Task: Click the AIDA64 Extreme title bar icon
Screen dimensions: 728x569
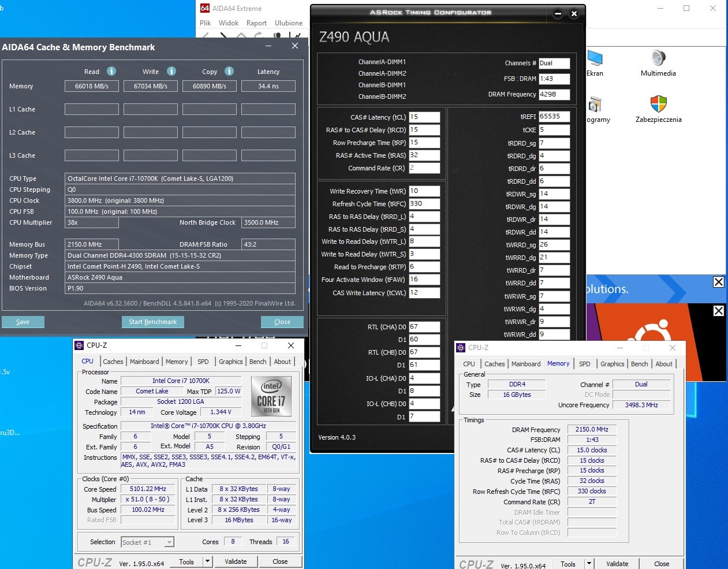Action: tap(205, 8)
